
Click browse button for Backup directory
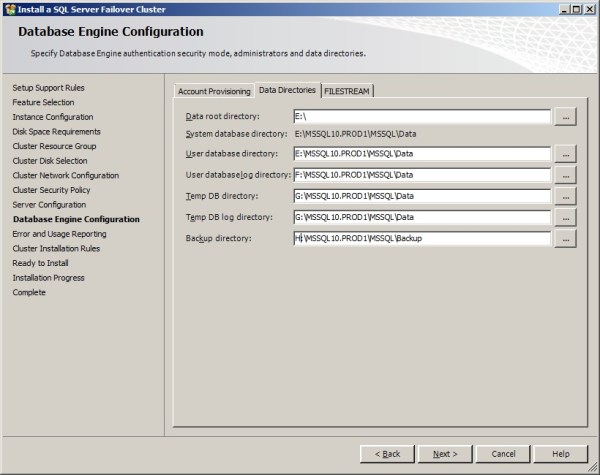(566, 239)
